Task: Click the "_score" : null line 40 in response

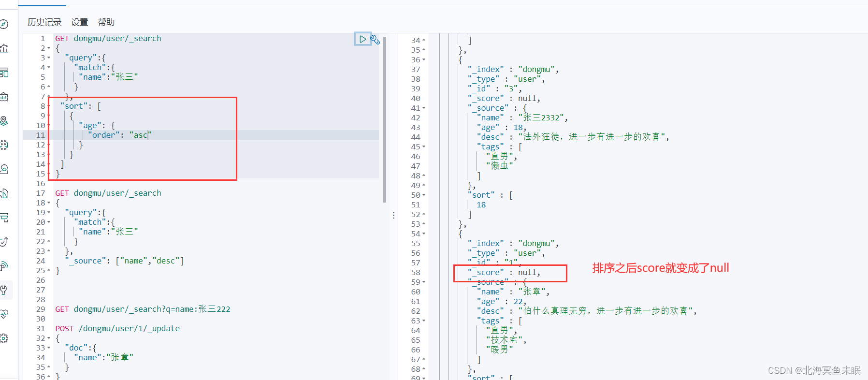Action: (x=504, y=99)
